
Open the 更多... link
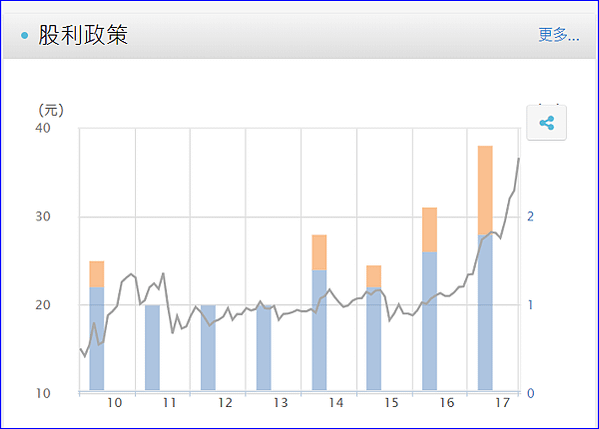pyautogui.click(x=559, y=35)
